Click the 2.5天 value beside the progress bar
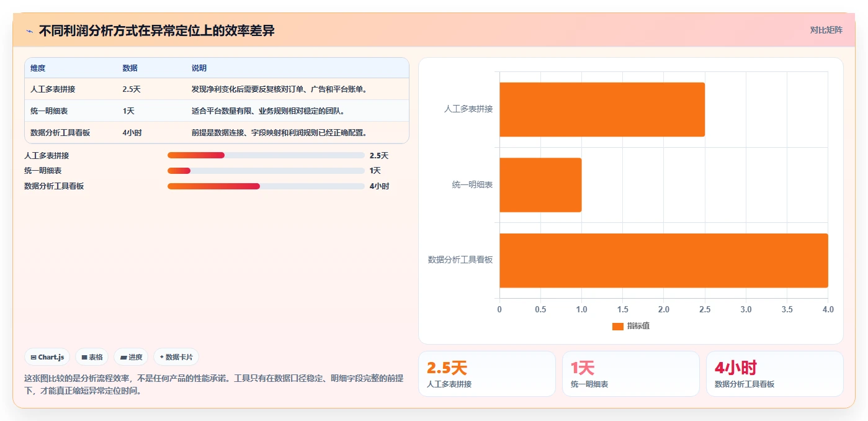This screenshot has height=421, width=868. [x=379, y=156]
